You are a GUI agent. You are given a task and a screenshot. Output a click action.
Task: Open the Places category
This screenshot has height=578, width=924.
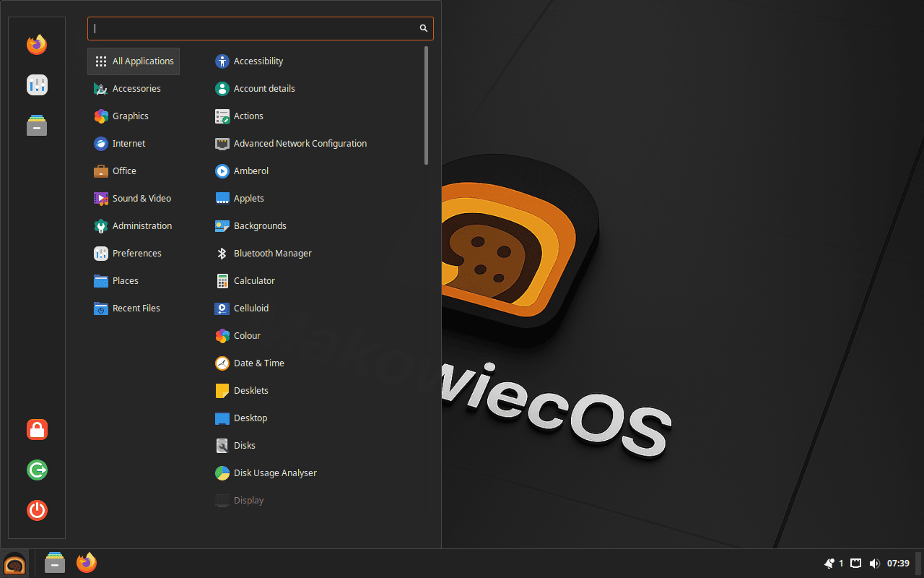134,281
